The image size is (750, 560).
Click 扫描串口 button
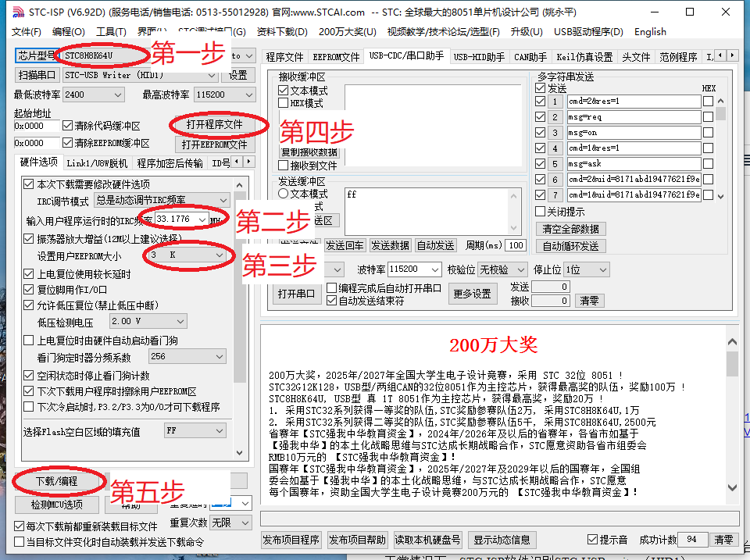pyautogui.click(x=37, y=75)
